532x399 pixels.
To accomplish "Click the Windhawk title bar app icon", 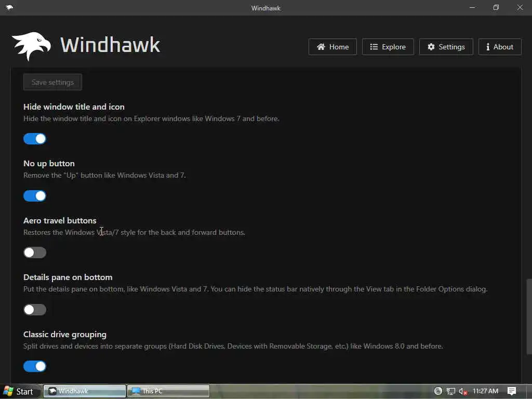I will click(9, 7).
